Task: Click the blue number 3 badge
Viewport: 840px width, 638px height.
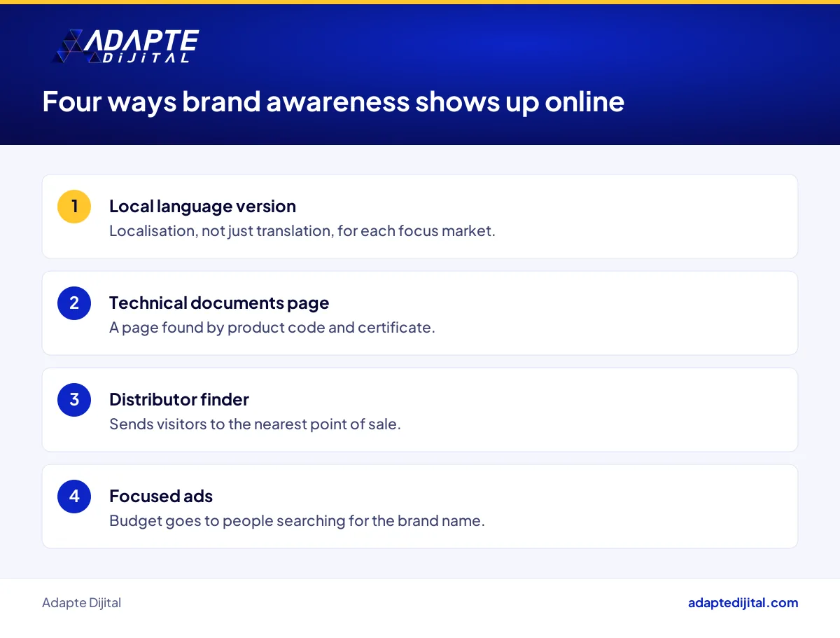Action: point(74,400)
